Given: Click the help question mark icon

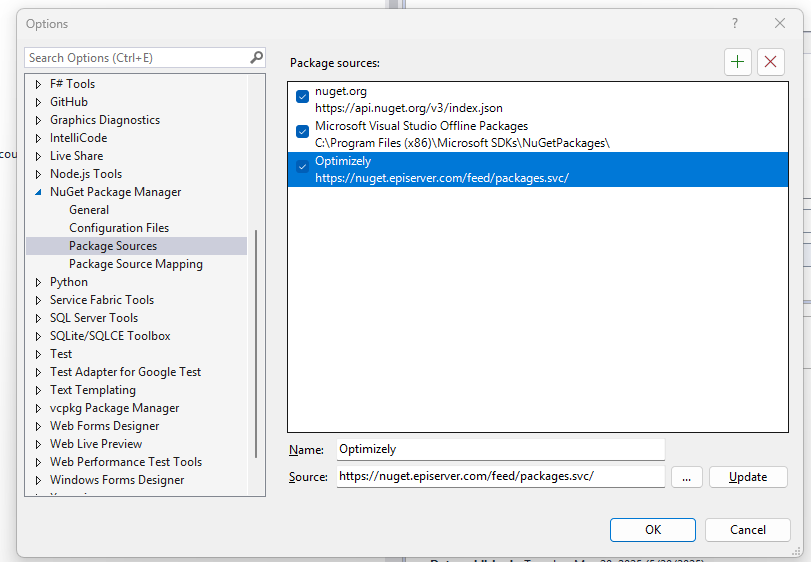Looking at the screenshot, I should 735,24.
